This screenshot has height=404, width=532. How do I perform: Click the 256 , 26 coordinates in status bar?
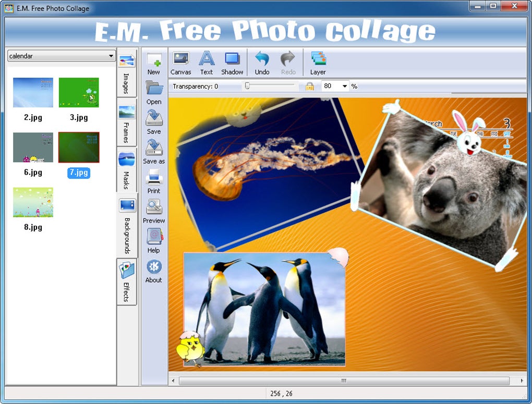pyautogui.click(x=281, y=394)
